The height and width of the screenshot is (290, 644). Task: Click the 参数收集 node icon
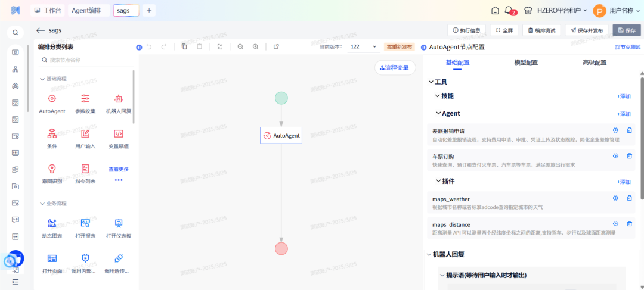[85, 99]
